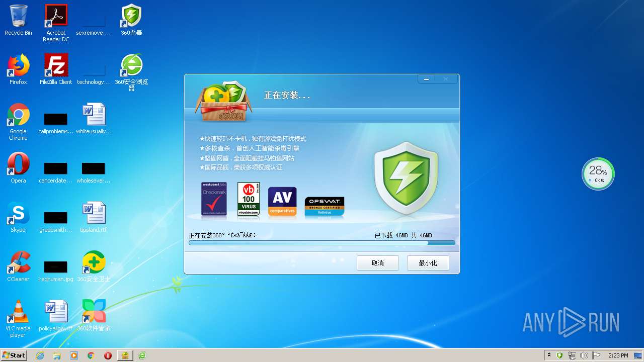Open Acrobat Reader DC shortcut
This screenshot has width=644, height=362.
[x=56, y=23]
